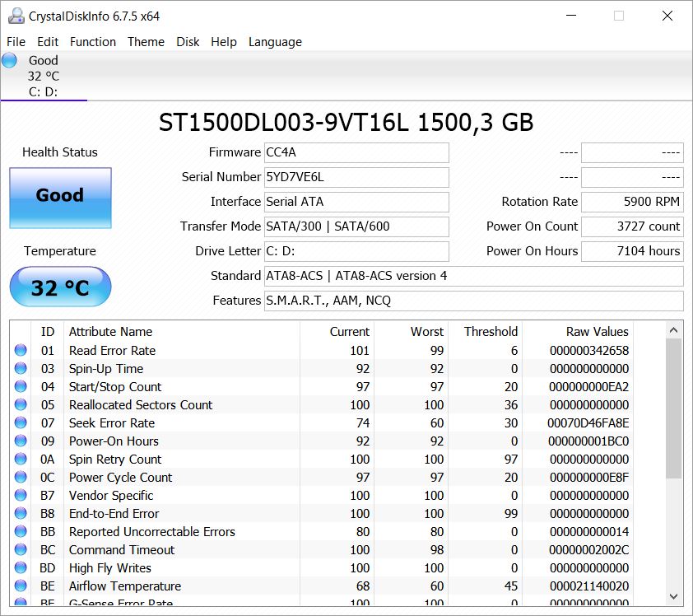Click the disk model title ST1500DL003-9VT16L
693x616 pixels.
point(283,123)
